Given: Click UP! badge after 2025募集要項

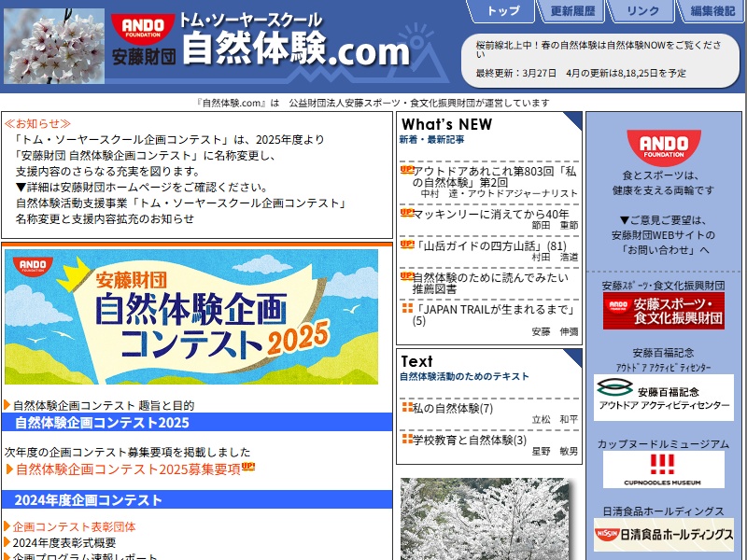Looking at the screenshot, I should coord(248,467).
